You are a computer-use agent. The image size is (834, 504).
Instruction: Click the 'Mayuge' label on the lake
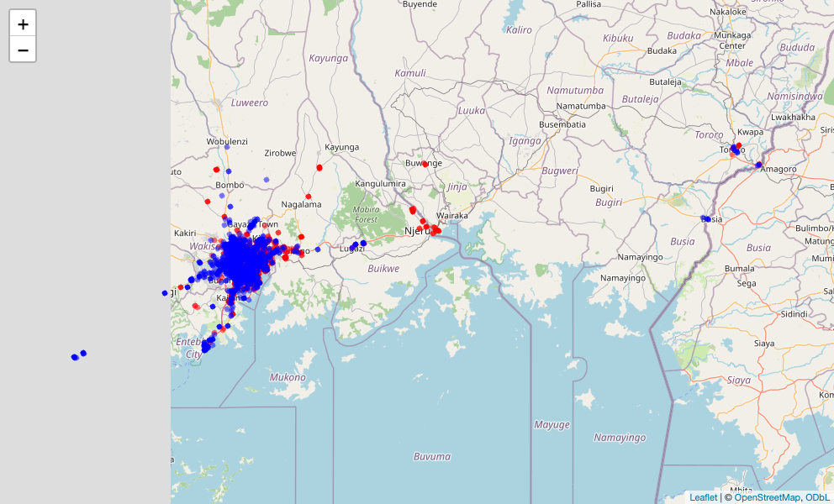point(552,424)
